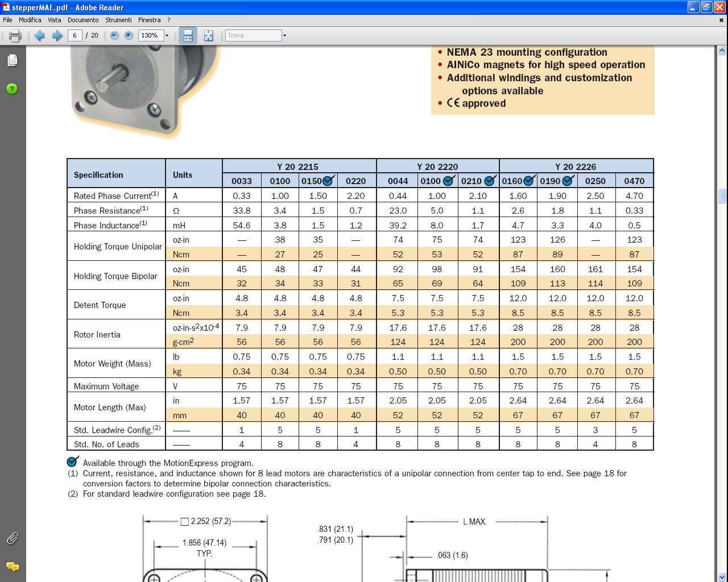This screenshot has width=728, height=582.
Task: Open the Trova search options dropdown arrow
Action: coord(284,36)
